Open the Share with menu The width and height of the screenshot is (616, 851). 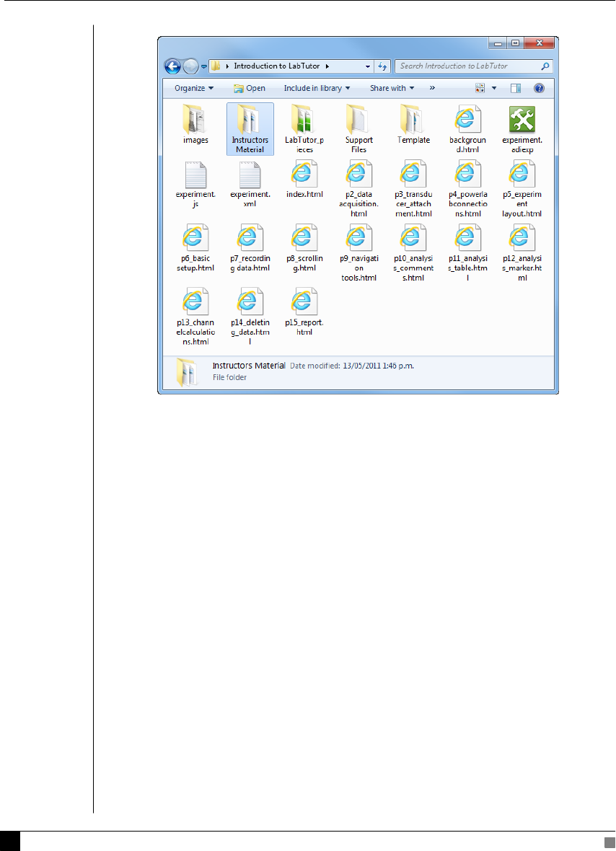(392, 88)
